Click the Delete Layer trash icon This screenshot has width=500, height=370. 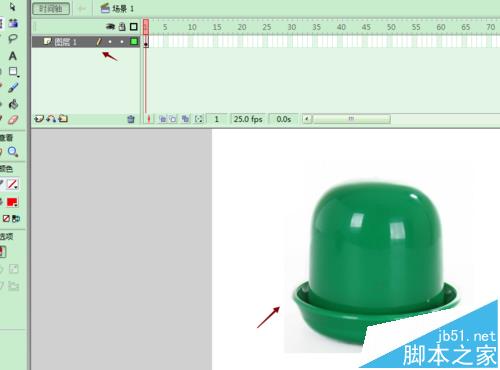click(131, 119)
